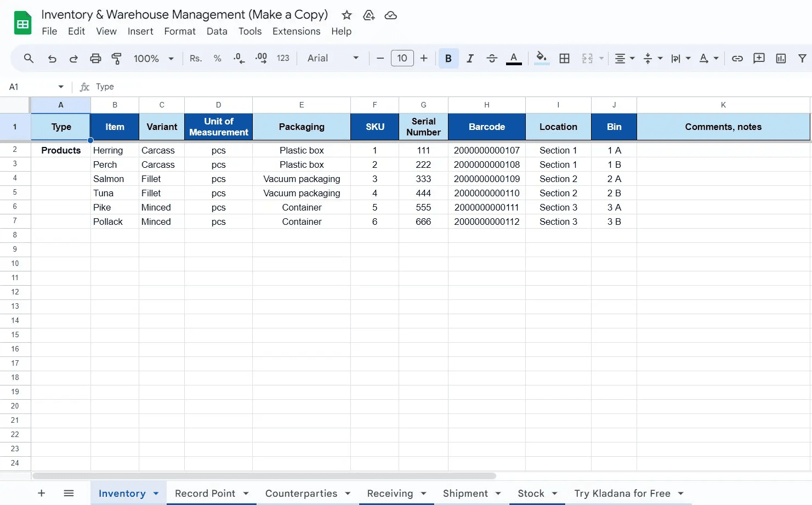The image size is (812, 505).
Task: Open the Borders grid icon
Action: tap(564, 58)
